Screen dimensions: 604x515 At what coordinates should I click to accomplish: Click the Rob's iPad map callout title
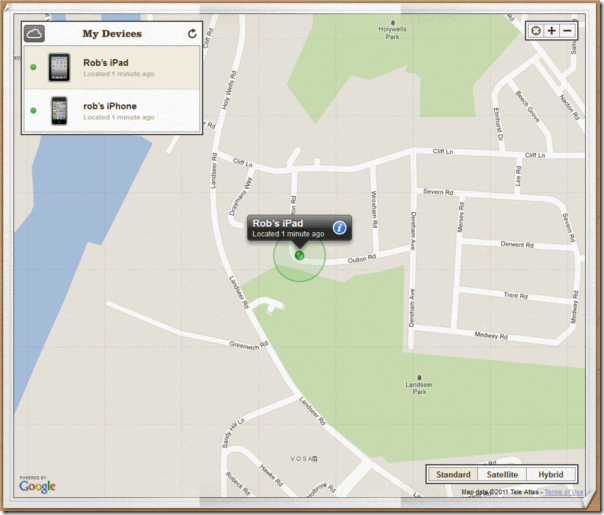pyautogui.click(x=278, y=223)
